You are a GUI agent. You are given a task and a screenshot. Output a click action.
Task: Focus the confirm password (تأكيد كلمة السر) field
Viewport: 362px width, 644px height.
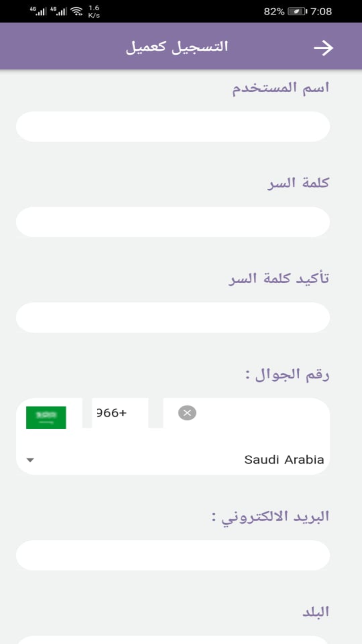[173, 318]
